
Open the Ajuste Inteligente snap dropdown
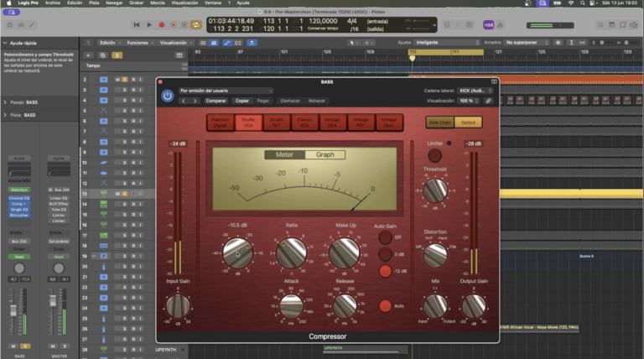pos(447,42)
